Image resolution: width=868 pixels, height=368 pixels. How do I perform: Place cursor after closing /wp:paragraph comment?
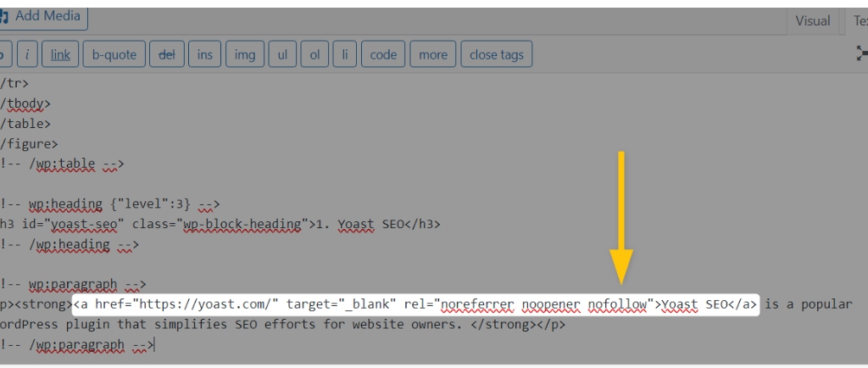(x=154, y=345)
